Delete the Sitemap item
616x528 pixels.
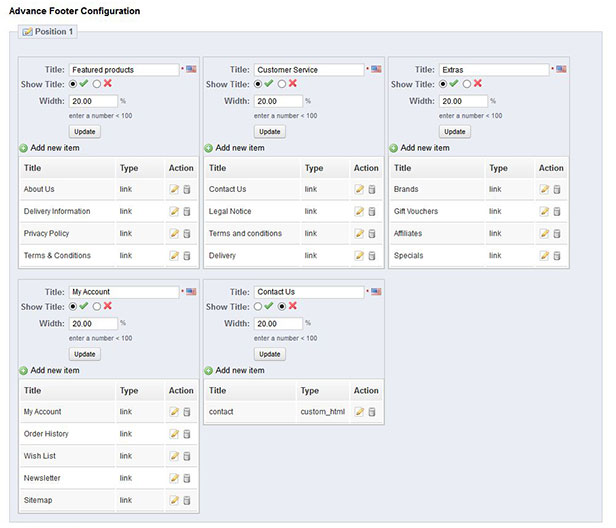tap(187, 500)
